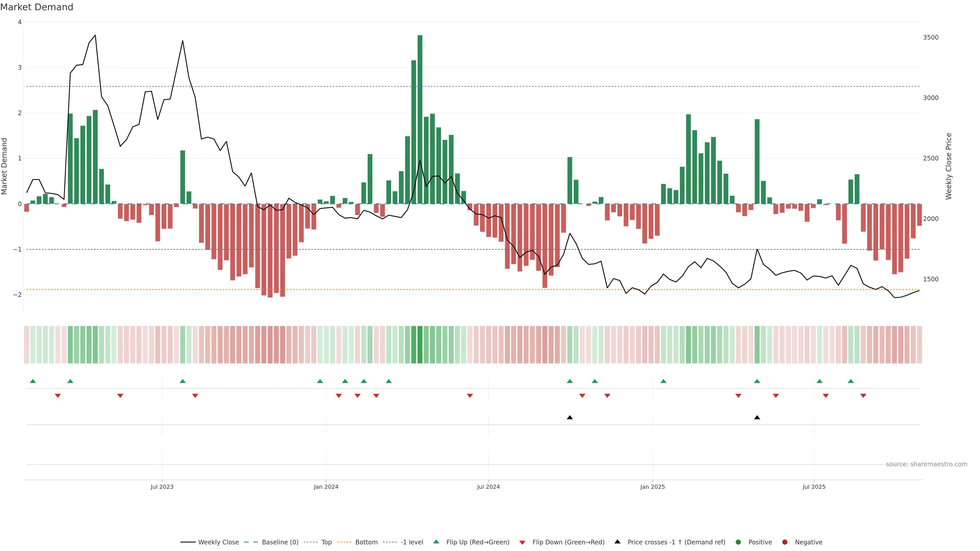Click the black triangle legend icon for Price crosses -1
This screenshot has width=980, height=551.
click(617, 542)
